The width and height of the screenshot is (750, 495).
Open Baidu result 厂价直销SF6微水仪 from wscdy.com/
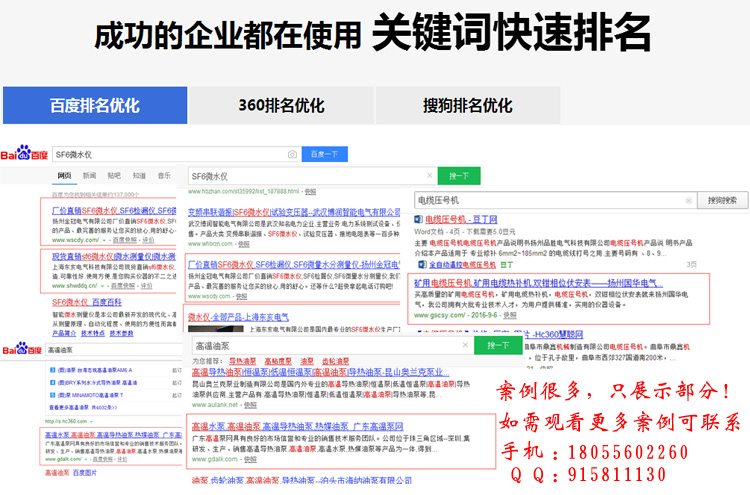point(114,210)
